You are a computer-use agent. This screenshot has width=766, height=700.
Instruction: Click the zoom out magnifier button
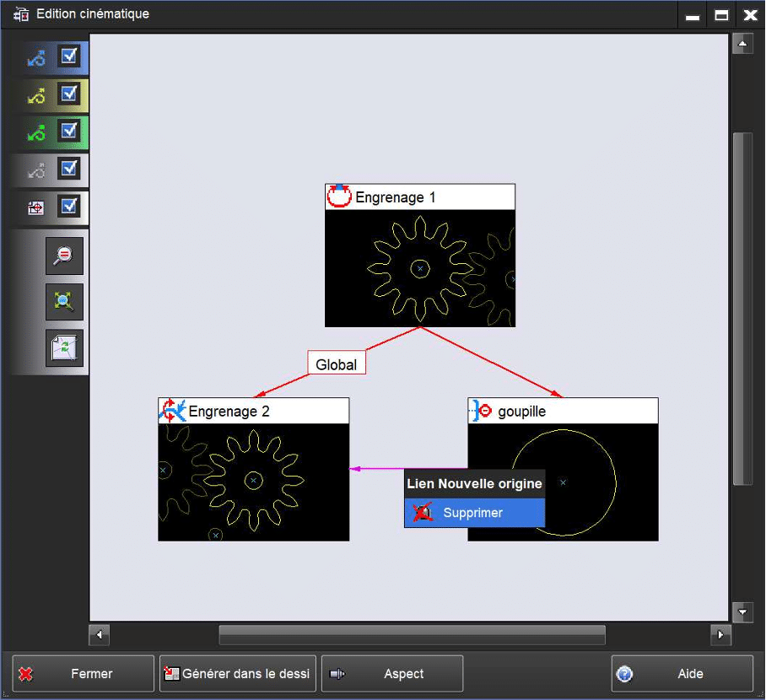tap(64, 256)
